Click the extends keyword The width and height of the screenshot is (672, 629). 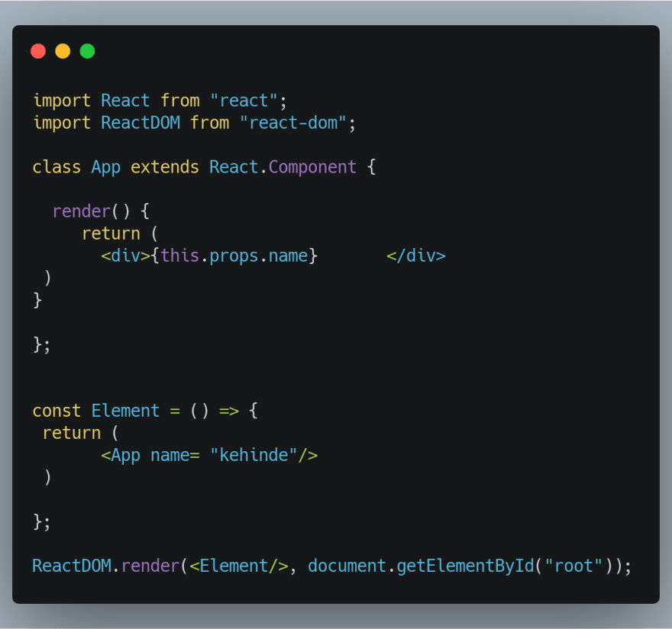coord(165,167)
